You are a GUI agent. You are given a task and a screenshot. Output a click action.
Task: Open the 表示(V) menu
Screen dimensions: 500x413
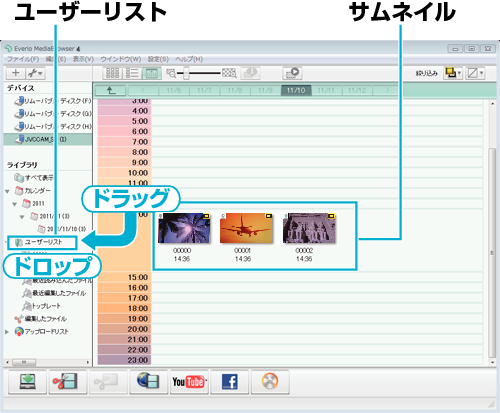pos(83,59)
